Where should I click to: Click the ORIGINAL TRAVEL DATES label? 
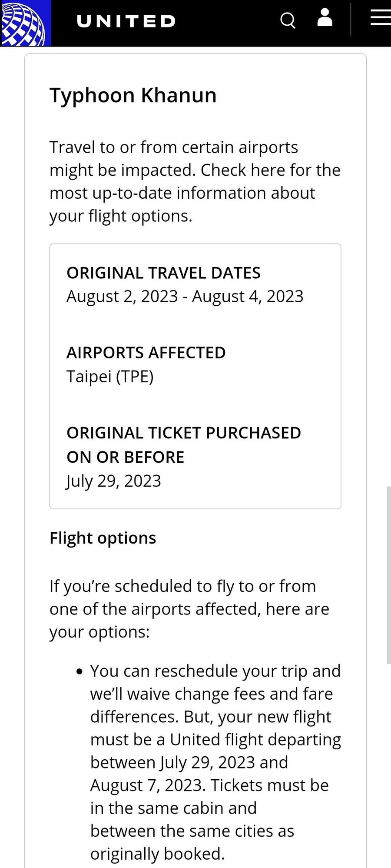(163, 273)
